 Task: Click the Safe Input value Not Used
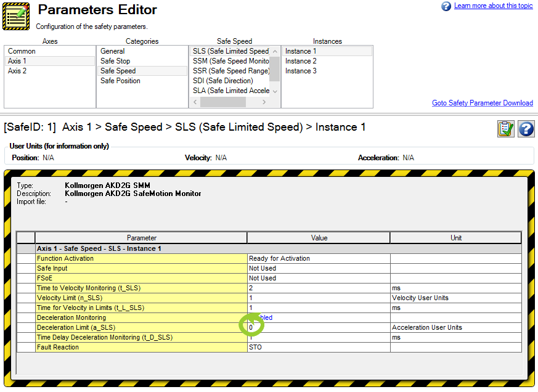pyautogui.click(x=319, y=269)
